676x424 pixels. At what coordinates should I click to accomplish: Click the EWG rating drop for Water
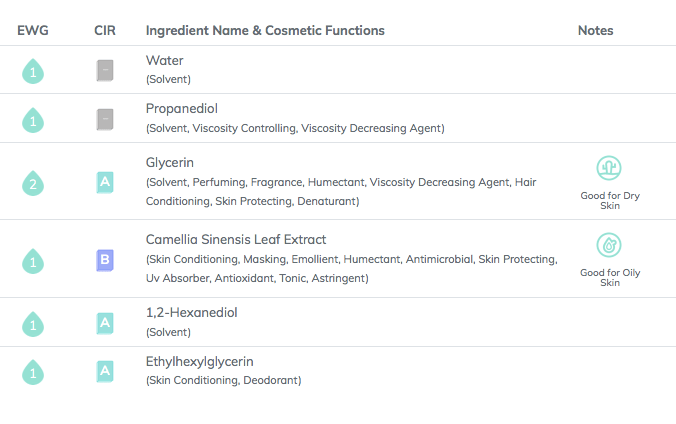coord(33,71)
